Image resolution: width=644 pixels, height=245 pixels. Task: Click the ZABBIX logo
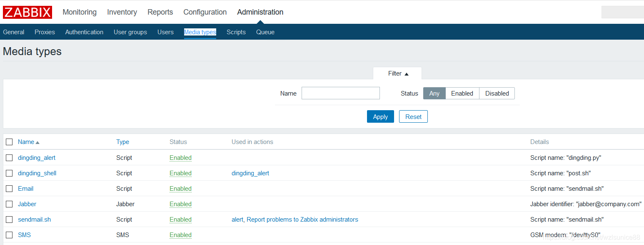click(27, 12)
